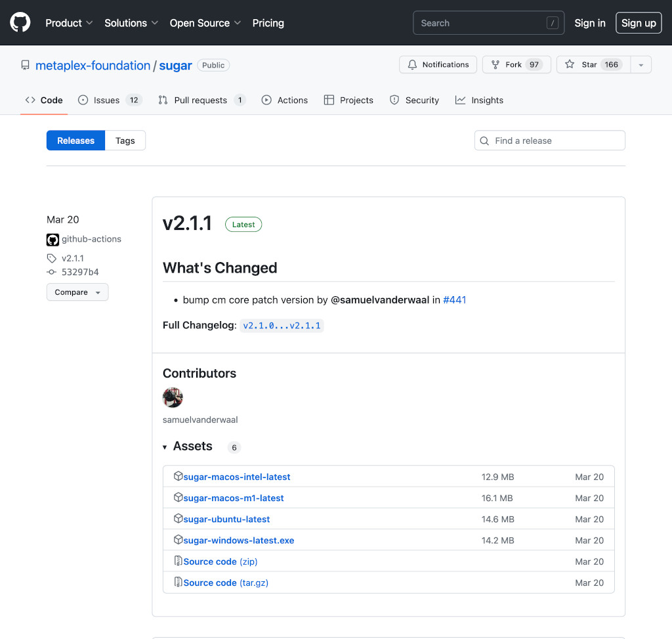The width and height of the screenshot is (672, 639).
Task: Click the github-actions avatar icon
Action: pos(52,239)
